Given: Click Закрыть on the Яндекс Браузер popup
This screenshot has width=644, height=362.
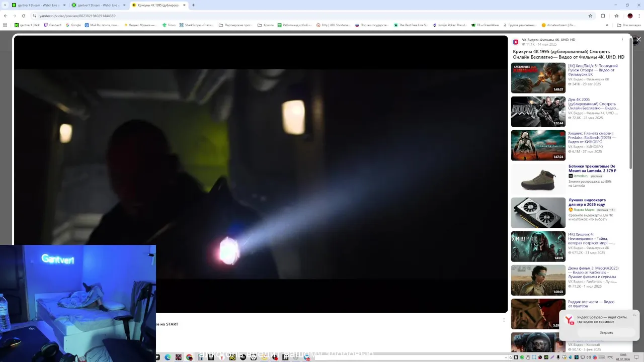Looking at the screenshot, I should 606,332.
